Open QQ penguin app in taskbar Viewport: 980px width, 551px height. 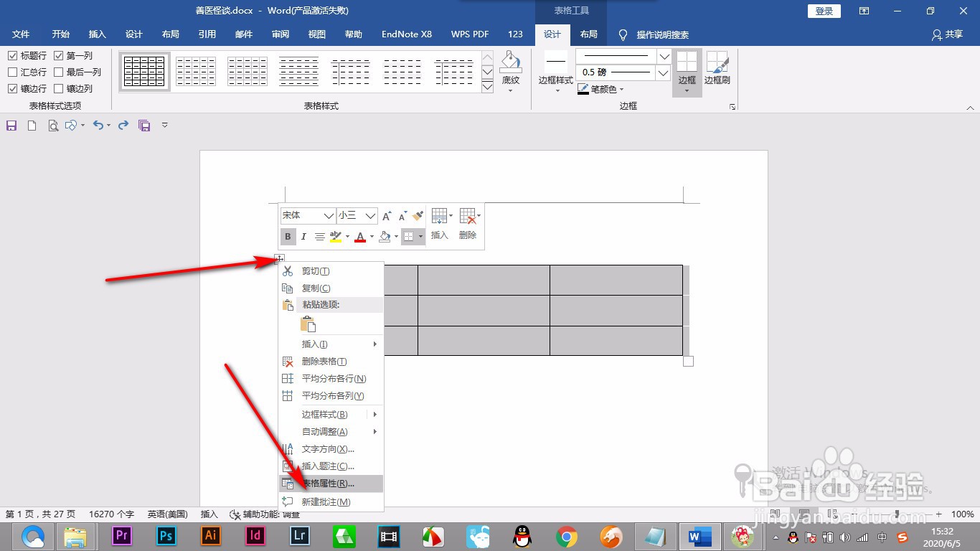522,536
